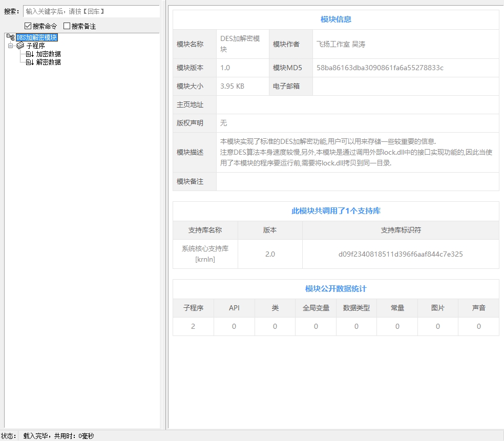Click the subroutine icon next to 解密数据
The width and height of the screenshot is (504, 441).
pyautogui.click(x=30, y=62)
